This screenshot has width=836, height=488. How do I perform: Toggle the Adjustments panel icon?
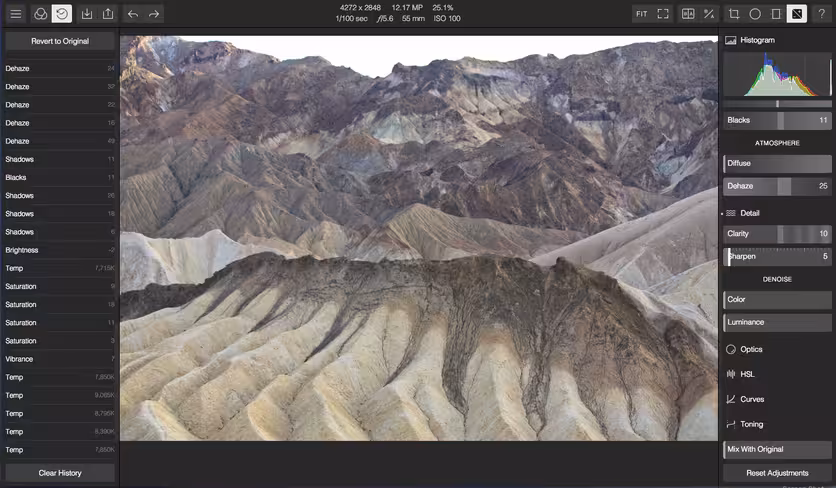pyautogui.click(x=797, y=14)
